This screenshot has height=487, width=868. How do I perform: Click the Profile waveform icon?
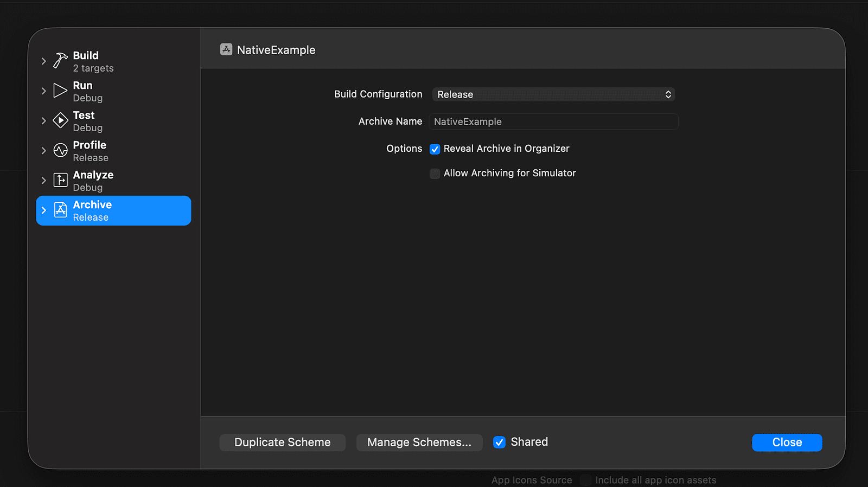pyautogui.click(x=60, y=150)
